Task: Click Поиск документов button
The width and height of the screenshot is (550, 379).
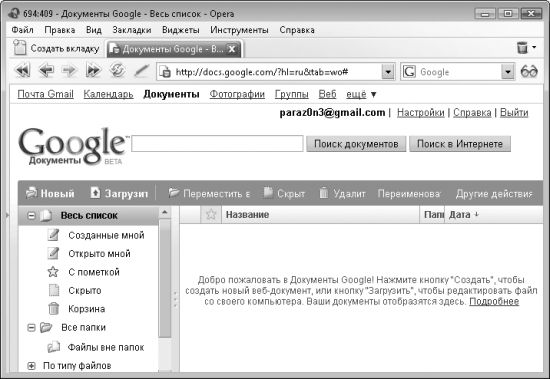Action: (x=356, y=144)
